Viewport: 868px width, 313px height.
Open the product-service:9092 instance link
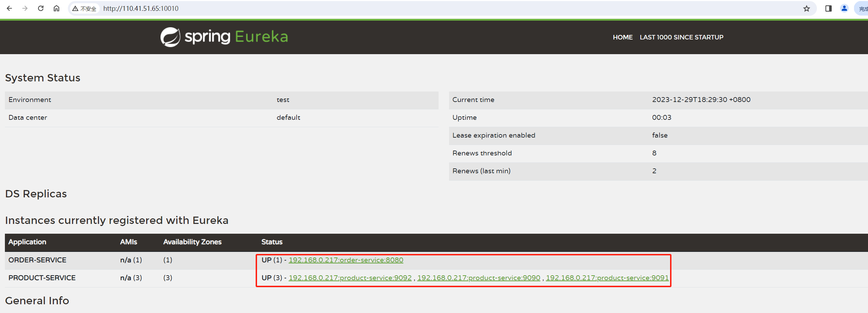(350, 278)
